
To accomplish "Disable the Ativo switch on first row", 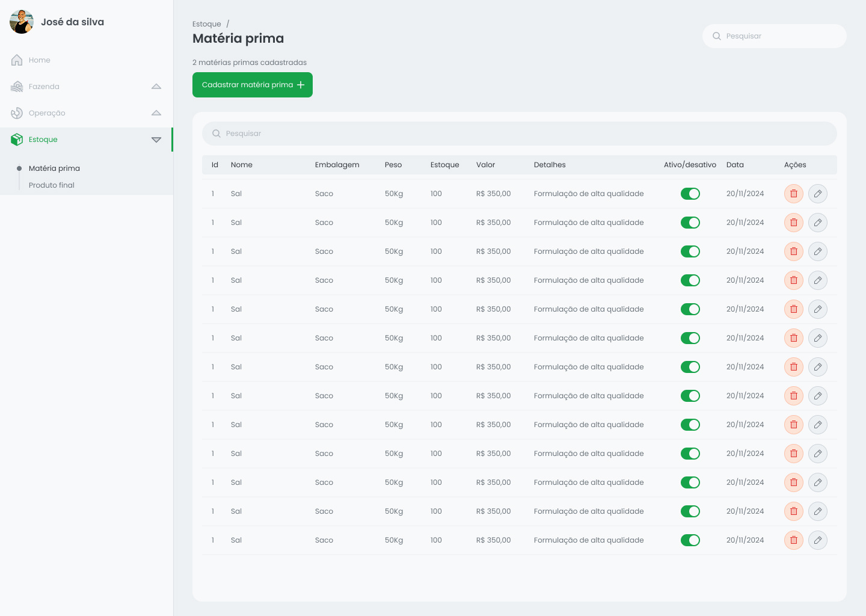I will click(x=690, y=193).
